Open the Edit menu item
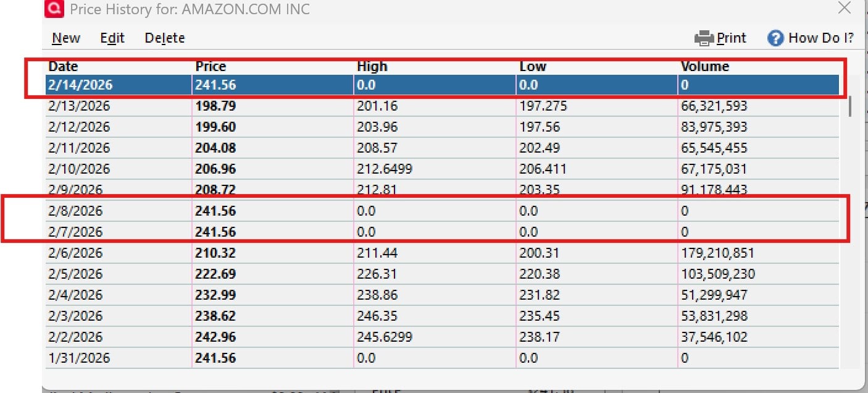Image resolution: width=868 pixels, height=393 pixels. (112, 38)
